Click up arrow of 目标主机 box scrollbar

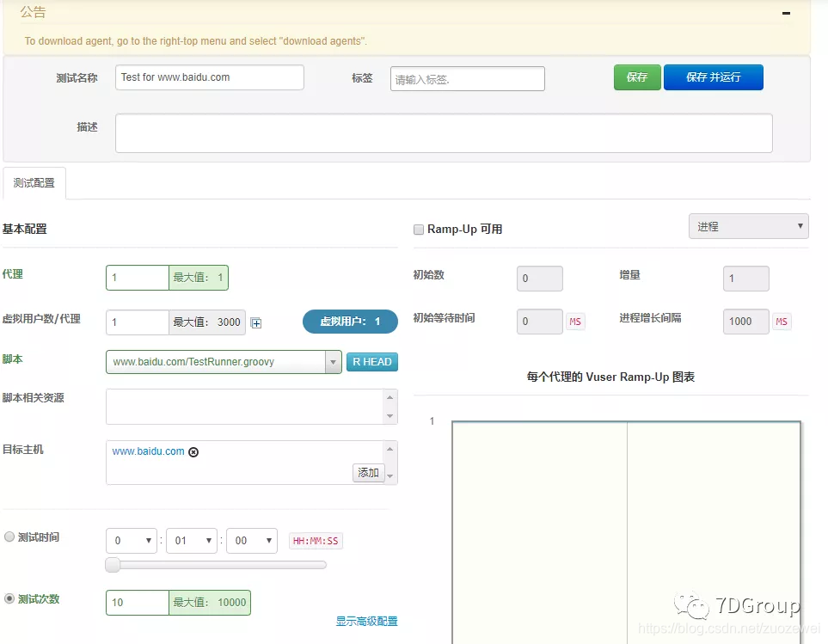(x=389, y=449)
